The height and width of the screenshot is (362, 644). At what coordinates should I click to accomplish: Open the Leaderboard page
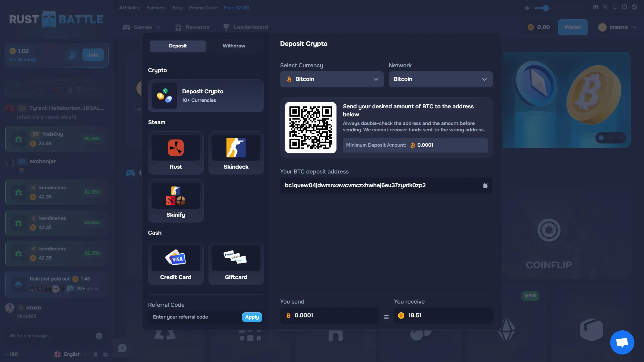245,27
